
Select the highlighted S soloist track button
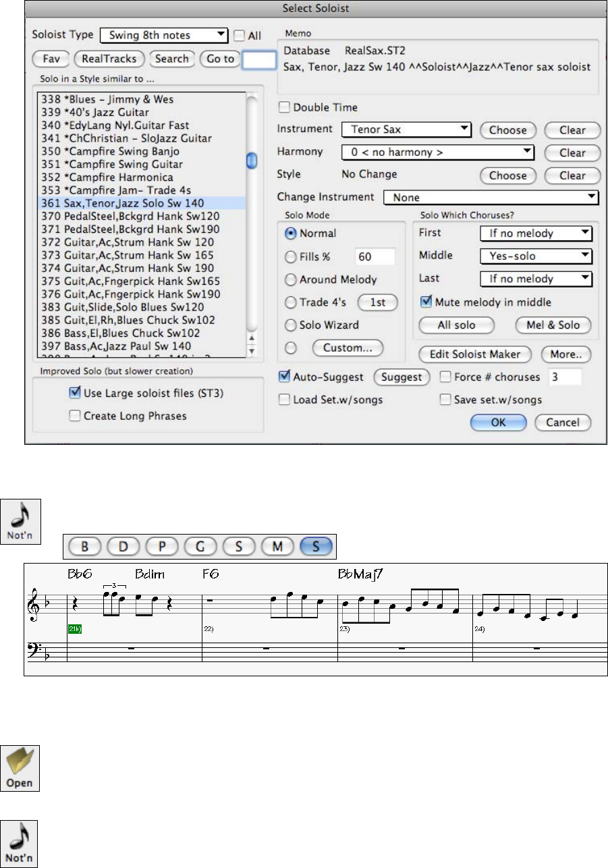(x=316, y=546)
